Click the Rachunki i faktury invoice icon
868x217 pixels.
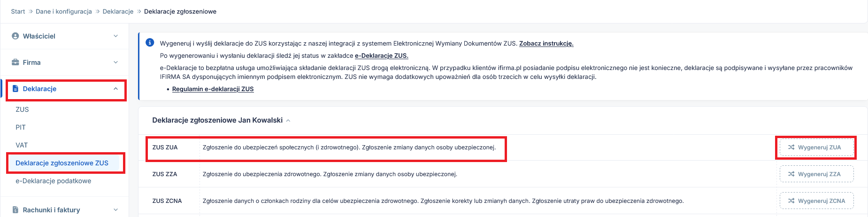pyautogui.click(x=15, y=210)
